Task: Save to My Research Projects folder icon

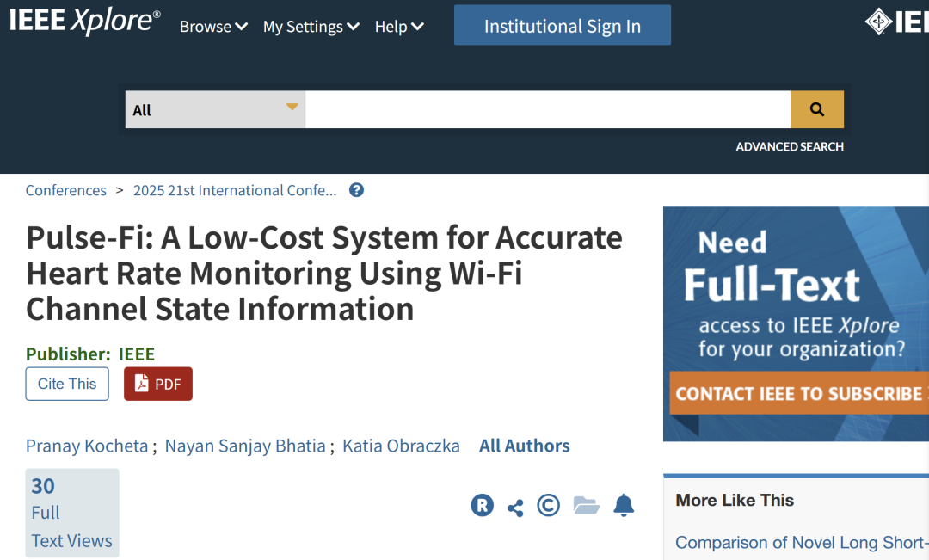Action: [587, 505]
